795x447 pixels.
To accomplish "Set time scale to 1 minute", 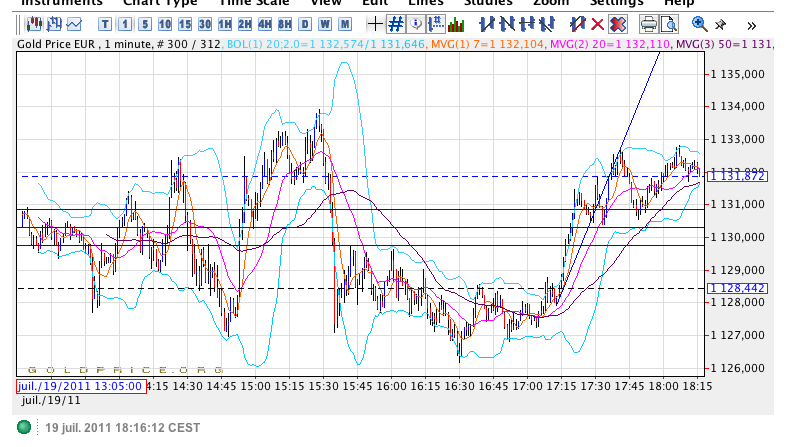I will pyautogui.click(x=125, y=24).
